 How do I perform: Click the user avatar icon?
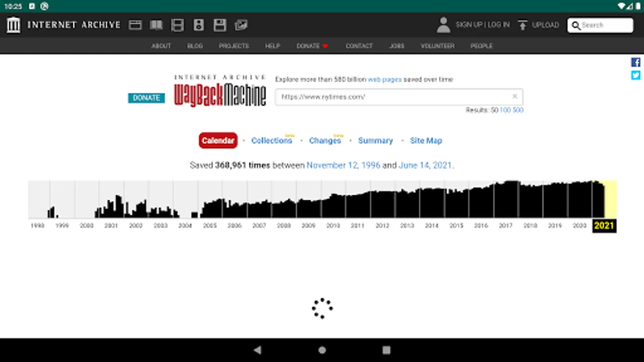(x=443, y=25)
